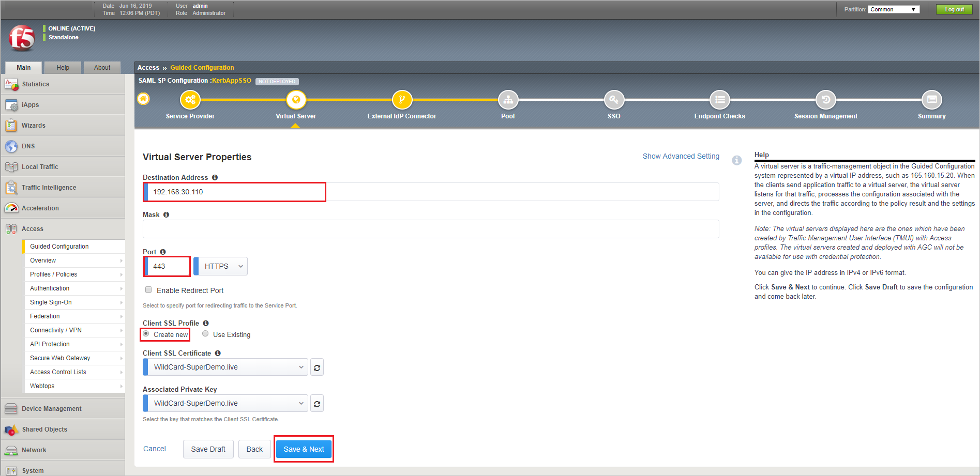
Task: Open the Client SSL Certificate dropdown
Action: click(x=225, y=367)
